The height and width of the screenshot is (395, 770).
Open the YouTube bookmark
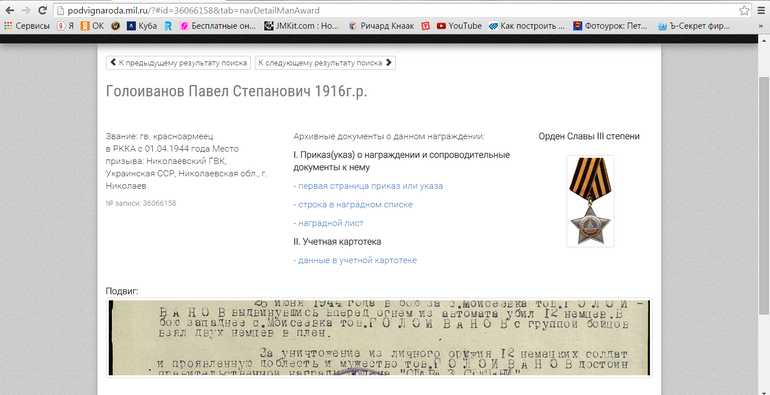(x=459, y=26)
